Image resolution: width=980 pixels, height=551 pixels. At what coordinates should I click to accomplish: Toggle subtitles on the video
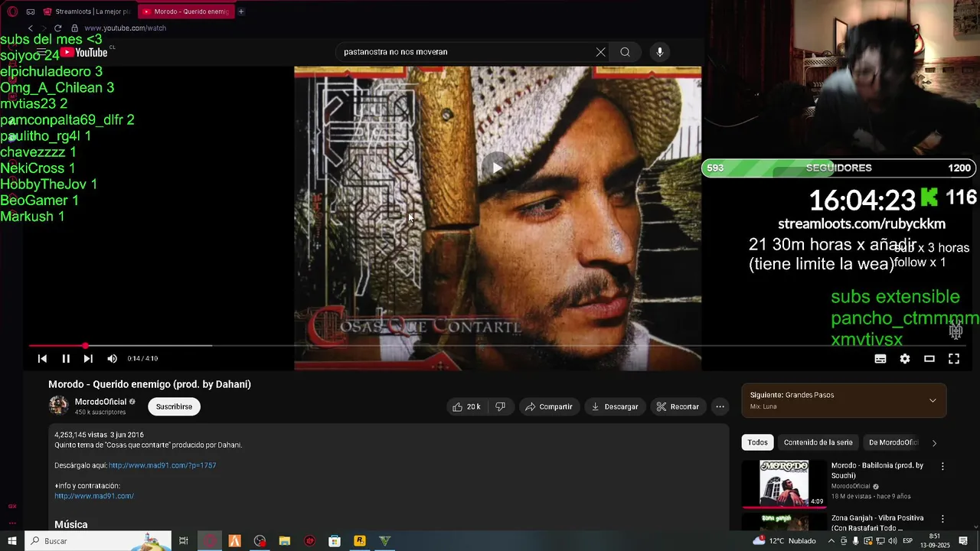click(880, 358)
